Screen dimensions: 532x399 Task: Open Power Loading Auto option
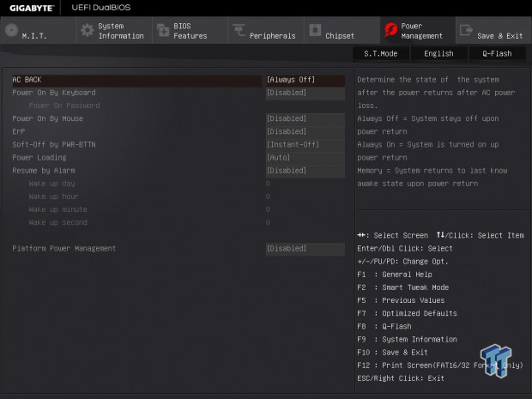pyautogui.click(x=305, y=157)
